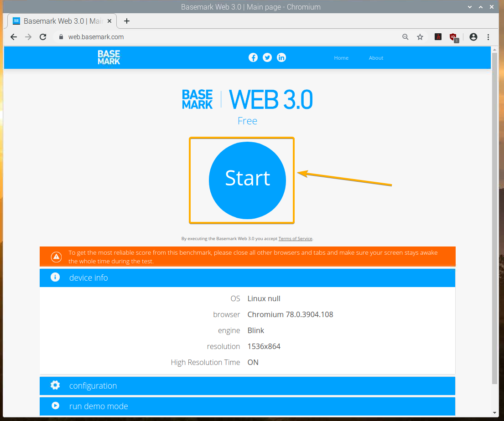Click the browser Forward arrow
Screen dimensions: 504x421
28,37
